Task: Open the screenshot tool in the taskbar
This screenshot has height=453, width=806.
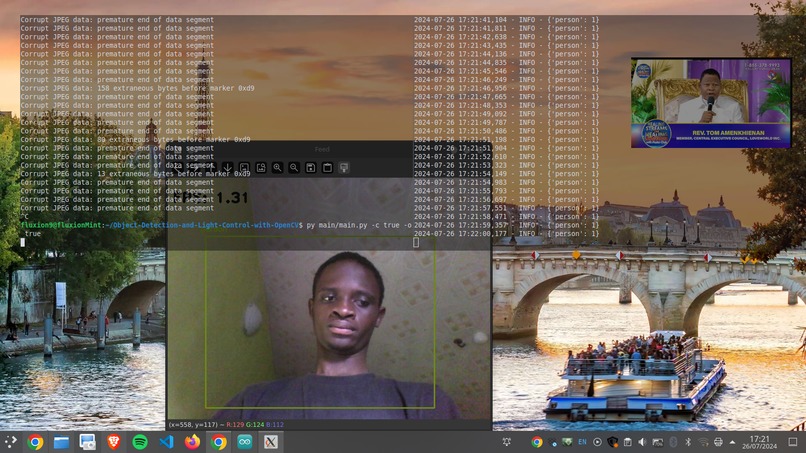Action: pos(87,442)
